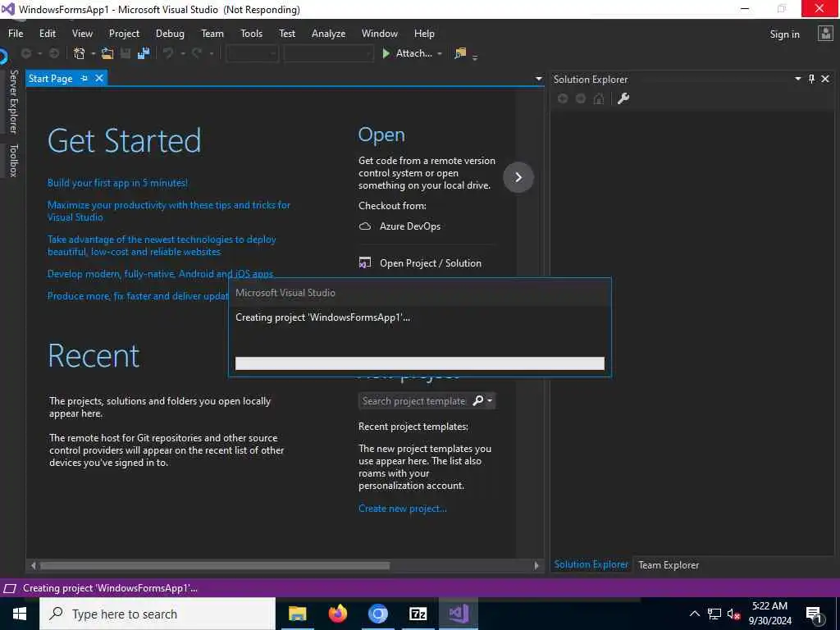Click the magnifier icon in project template search

[478, 400]
